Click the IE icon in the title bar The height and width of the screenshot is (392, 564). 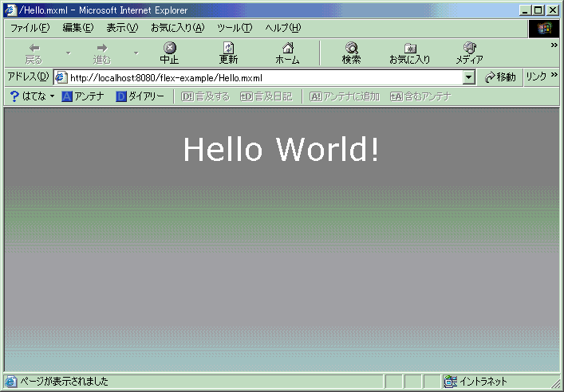11,10
